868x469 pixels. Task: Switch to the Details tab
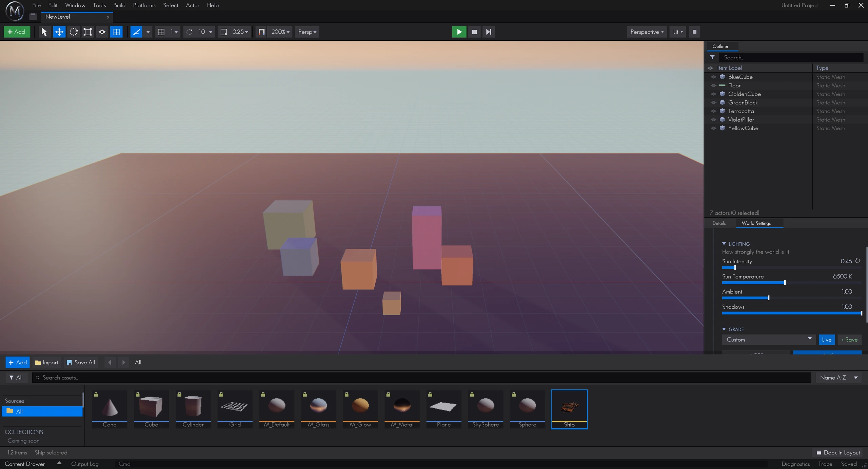point(719,223)
